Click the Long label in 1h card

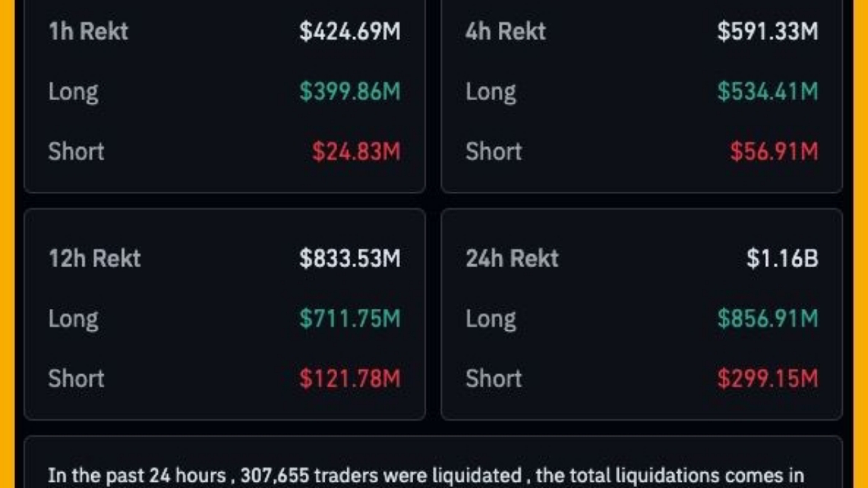click(x=74, y=92)
